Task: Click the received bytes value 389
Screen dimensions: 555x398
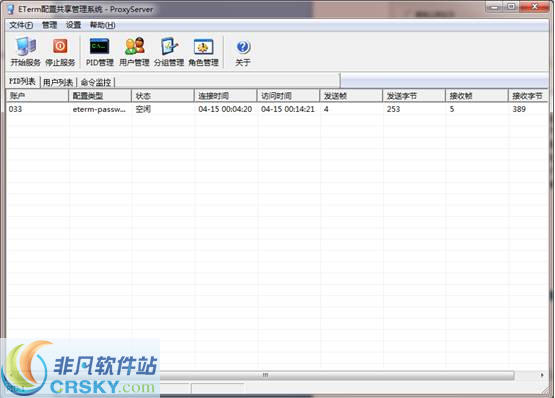Action: point(519,109)
